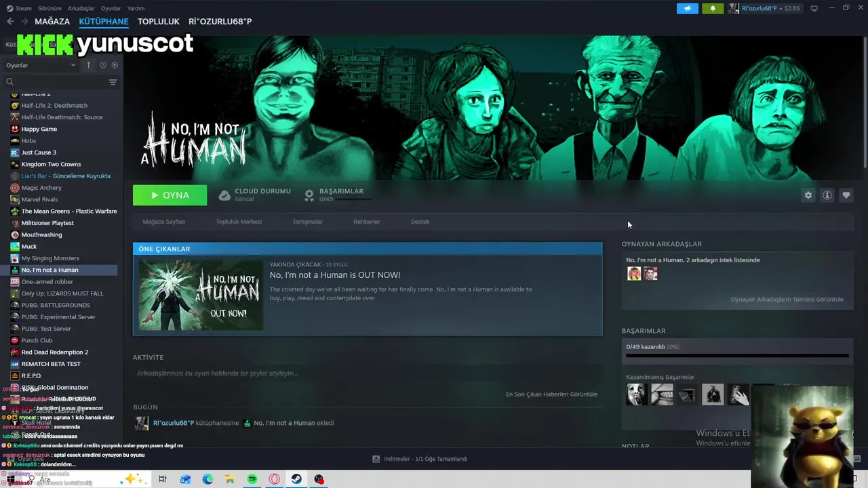The image size is (868, 488).
Task: Open Başarımlar trophy gear icon
Action: pos(309,195)
